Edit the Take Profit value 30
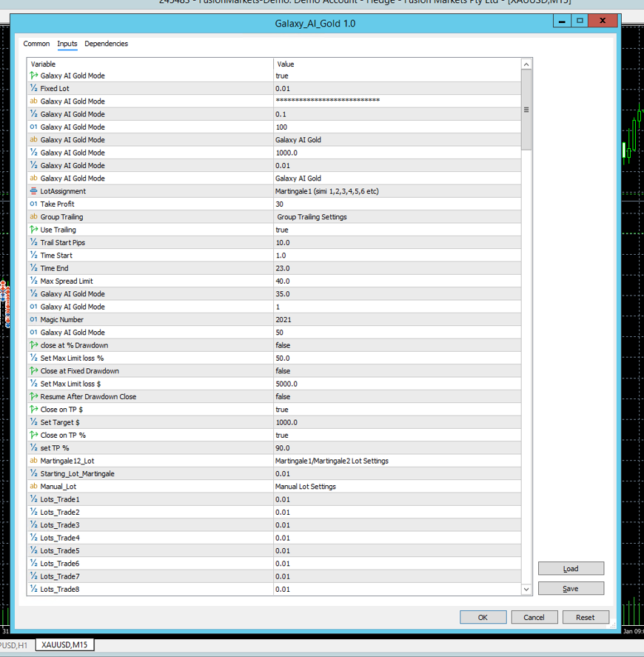The width and height of the screenshot is (644, 657). [398, 204]
